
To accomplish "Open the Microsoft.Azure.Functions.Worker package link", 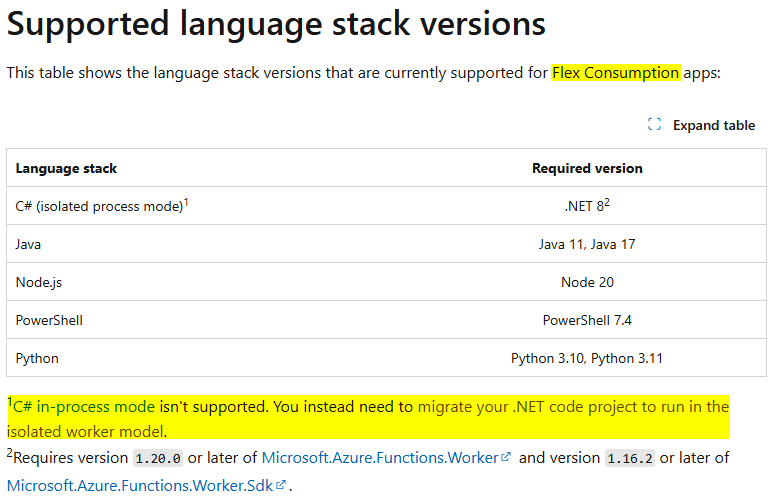I will tap(379, 457).
